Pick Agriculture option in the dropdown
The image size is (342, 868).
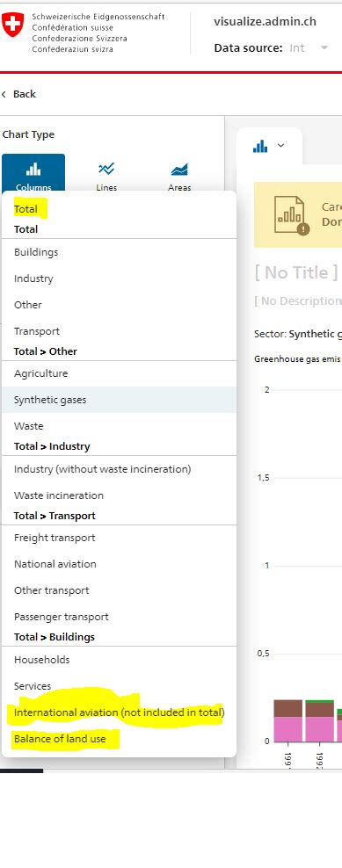click(41, 373)
